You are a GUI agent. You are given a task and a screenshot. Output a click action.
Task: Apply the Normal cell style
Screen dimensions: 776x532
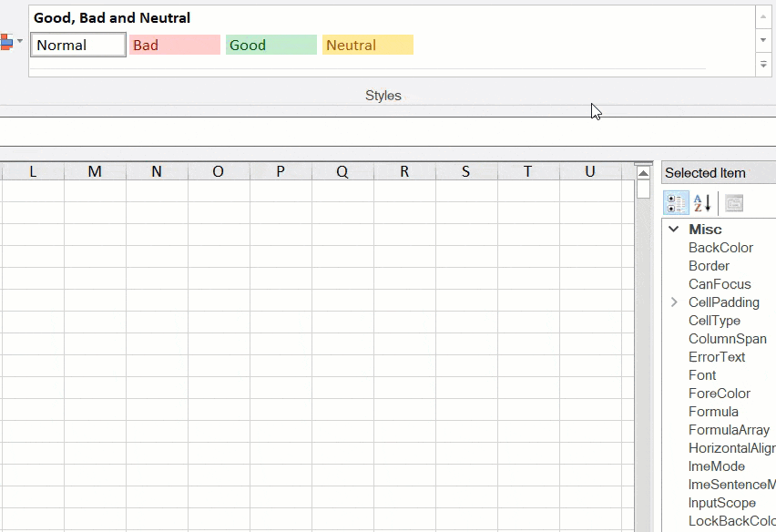tap(78, 45)
